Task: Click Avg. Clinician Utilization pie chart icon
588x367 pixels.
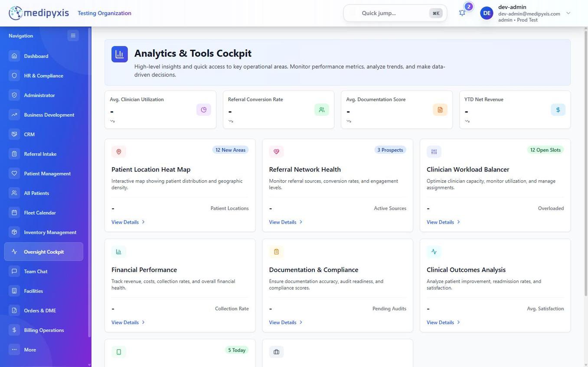Action: coord(204,110)
